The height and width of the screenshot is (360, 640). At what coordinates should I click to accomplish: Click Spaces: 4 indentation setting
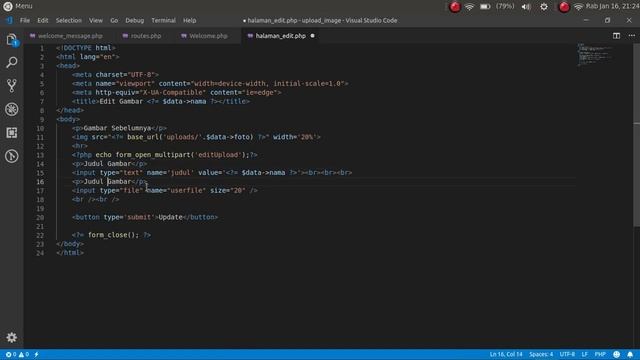[x=541, y=354]
